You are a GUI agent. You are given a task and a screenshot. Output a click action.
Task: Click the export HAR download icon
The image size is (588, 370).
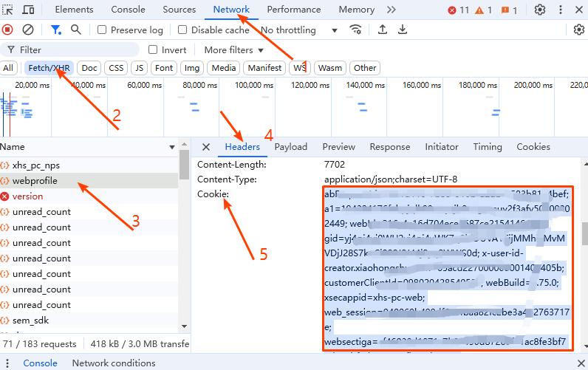point(403,30)
